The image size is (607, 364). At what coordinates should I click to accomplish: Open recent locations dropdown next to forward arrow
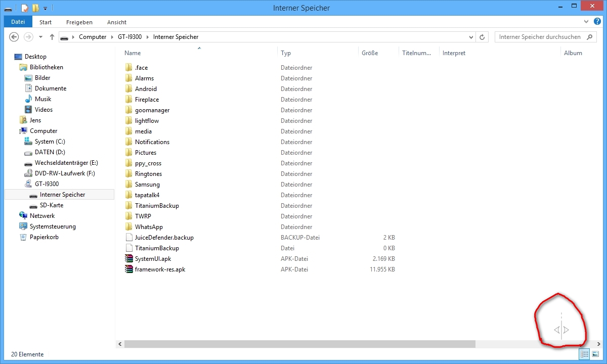pos(41,37)
